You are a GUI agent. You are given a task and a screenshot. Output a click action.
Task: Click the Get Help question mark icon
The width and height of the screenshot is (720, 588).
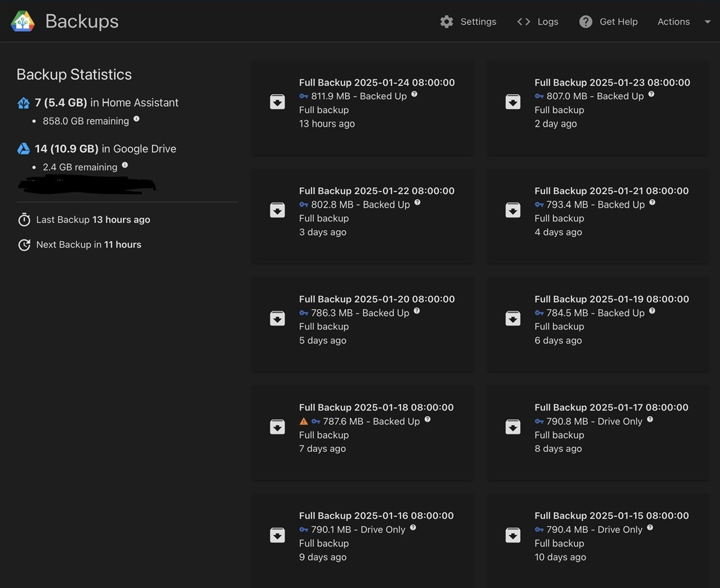pyautogui.click(x=586, y=21)
